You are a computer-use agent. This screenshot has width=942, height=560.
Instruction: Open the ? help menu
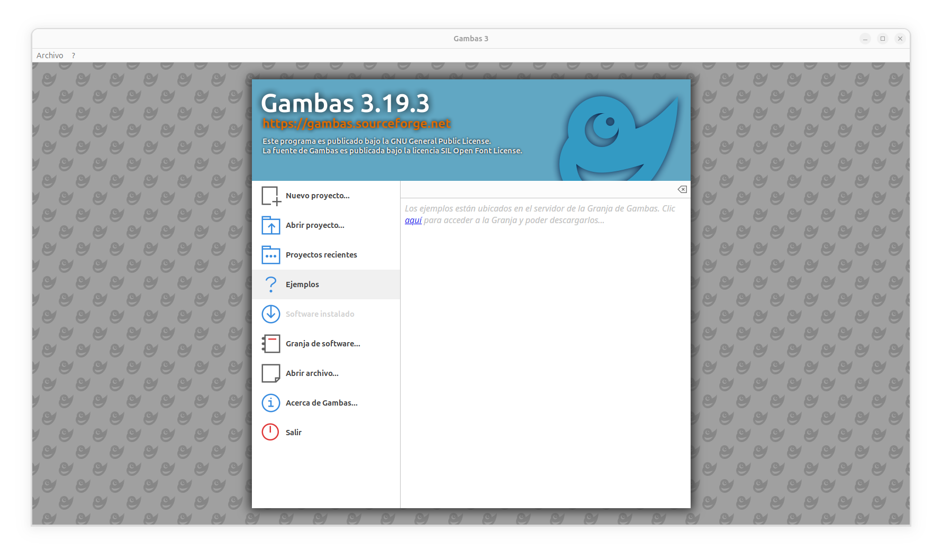[x=74, y=56]
